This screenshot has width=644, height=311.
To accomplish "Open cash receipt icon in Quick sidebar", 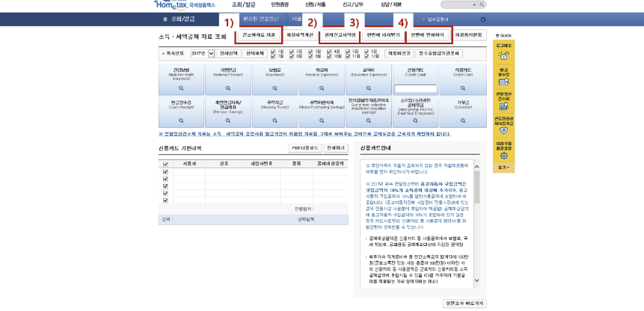I will [503, 81].
